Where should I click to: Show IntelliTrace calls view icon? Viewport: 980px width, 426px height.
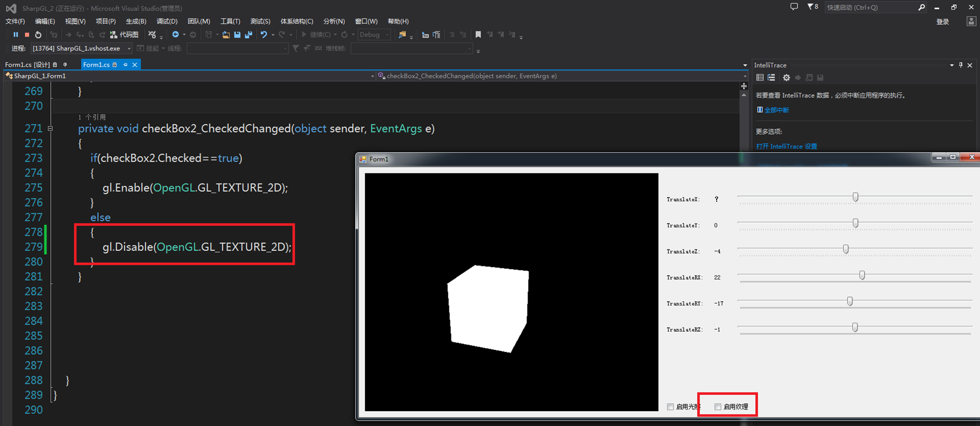point(771,78)
